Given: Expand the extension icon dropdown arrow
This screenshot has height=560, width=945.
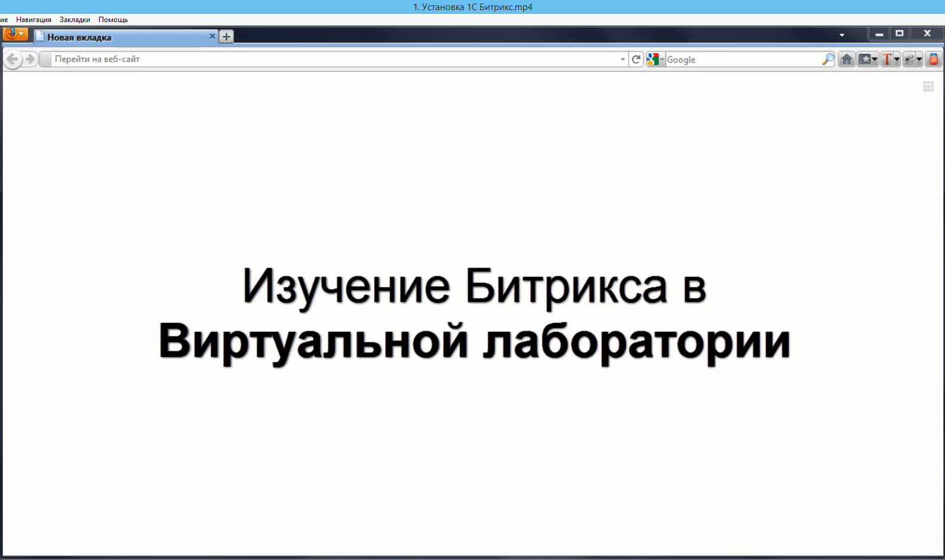Looking at the screenshot, I should coord(919,59).
